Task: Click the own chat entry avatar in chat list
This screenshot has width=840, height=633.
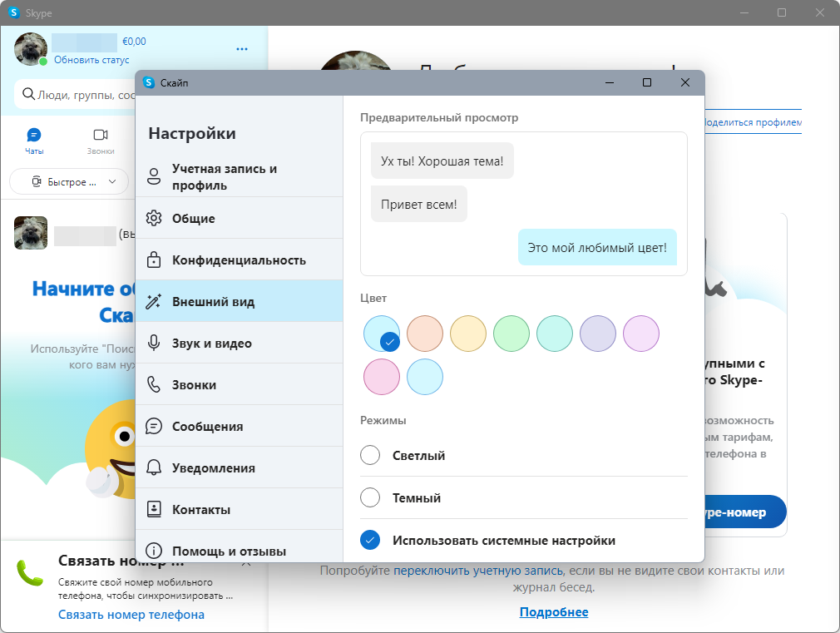Action: point(31,233)
